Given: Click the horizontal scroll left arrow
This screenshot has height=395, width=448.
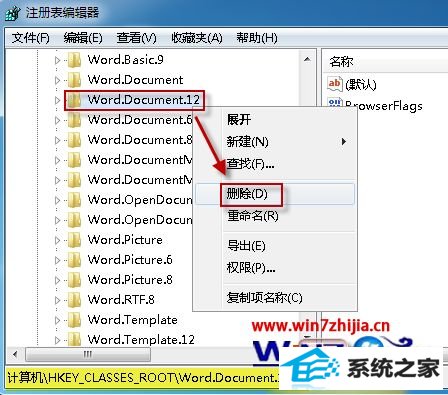Looking at the screenshot, I should 15,354.
